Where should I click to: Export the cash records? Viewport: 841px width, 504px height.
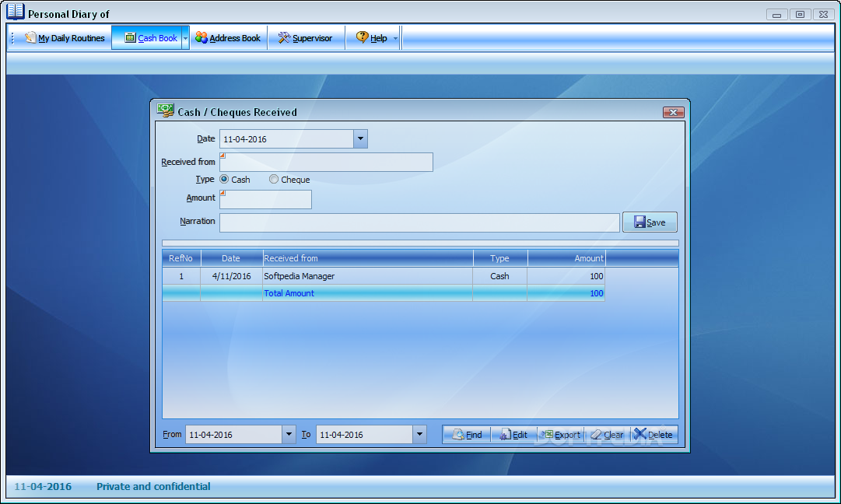pos(560,434)
